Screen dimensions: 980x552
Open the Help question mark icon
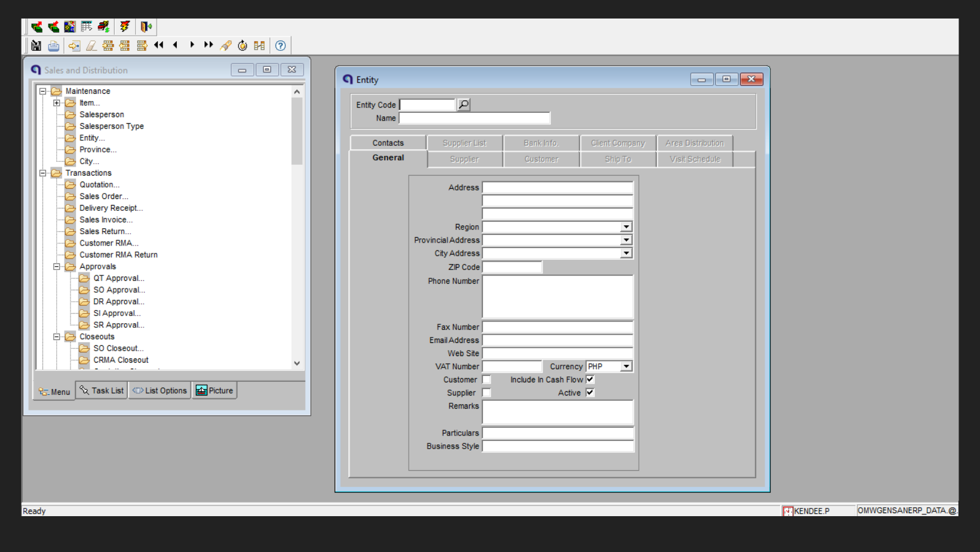pyautogui.click(x=280, y=45)
